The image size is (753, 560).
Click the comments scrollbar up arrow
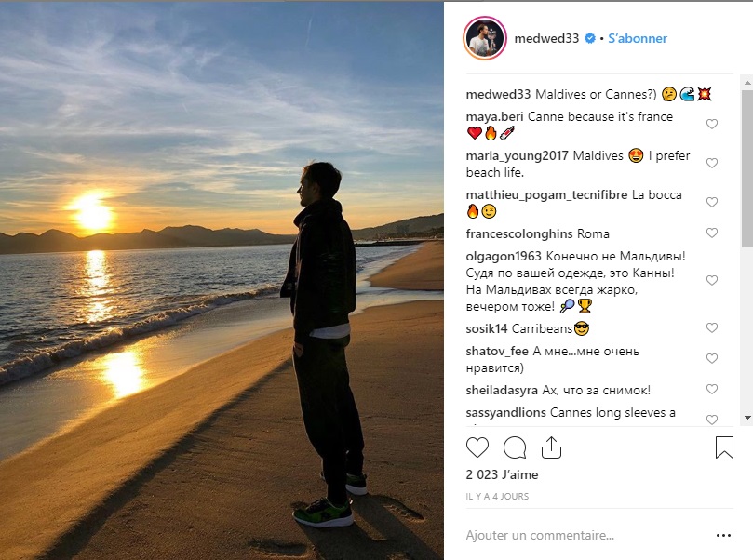(x=747, y=83)
